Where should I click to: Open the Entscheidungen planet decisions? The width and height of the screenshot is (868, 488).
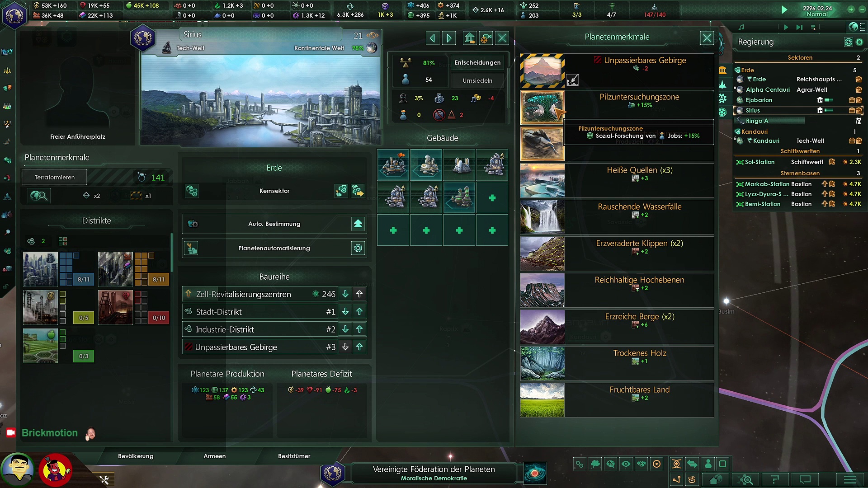[477, 63]
